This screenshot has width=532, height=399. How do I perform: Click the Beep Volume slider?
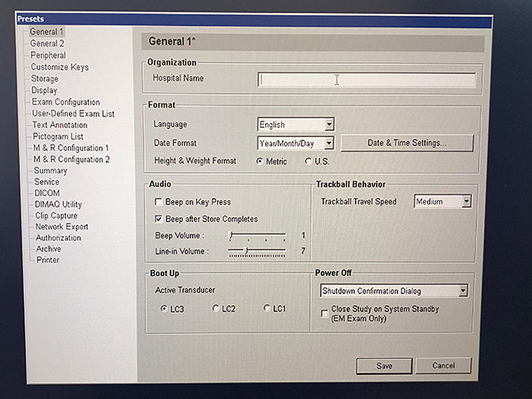pyautogui.click(x=258, y=235)
